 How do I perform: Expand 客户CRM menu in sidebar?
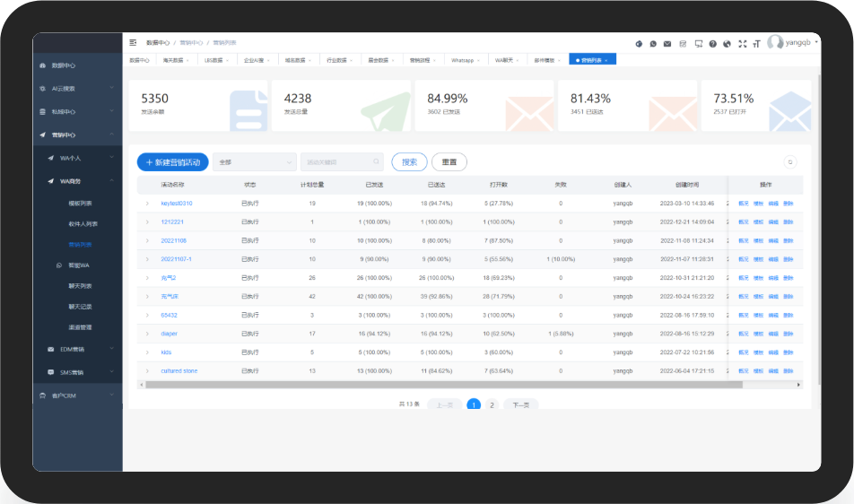[77, 395]
